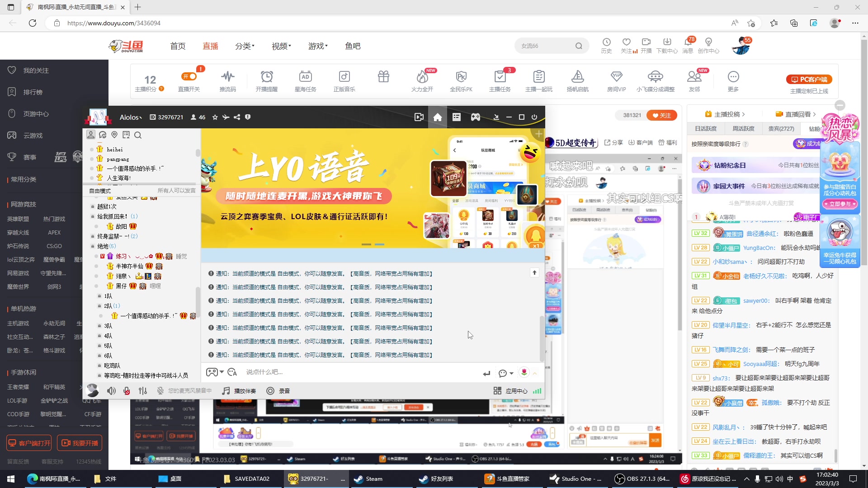
Task: Toggle muted microphone in YY bottom bar
Action: [127, 391]
